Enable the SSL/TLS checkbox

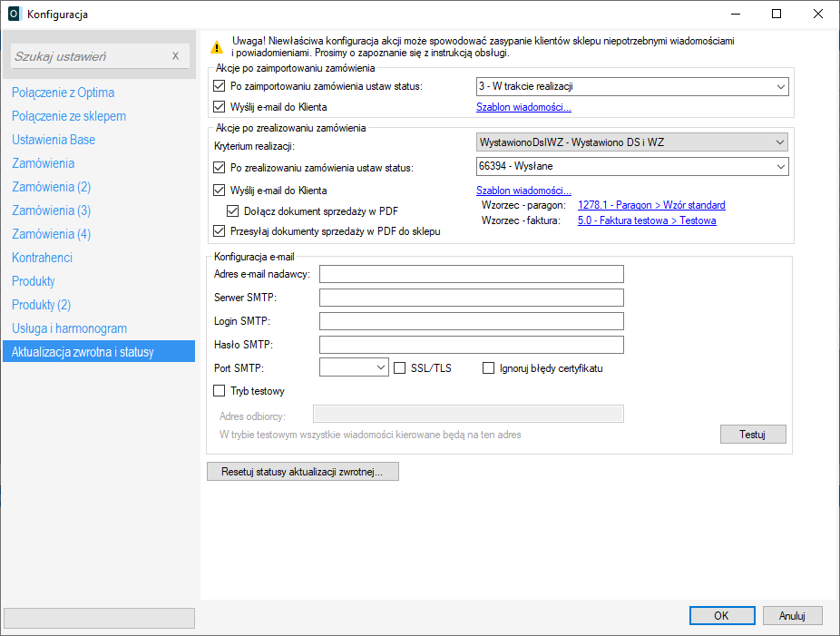[x=401, y=368]
